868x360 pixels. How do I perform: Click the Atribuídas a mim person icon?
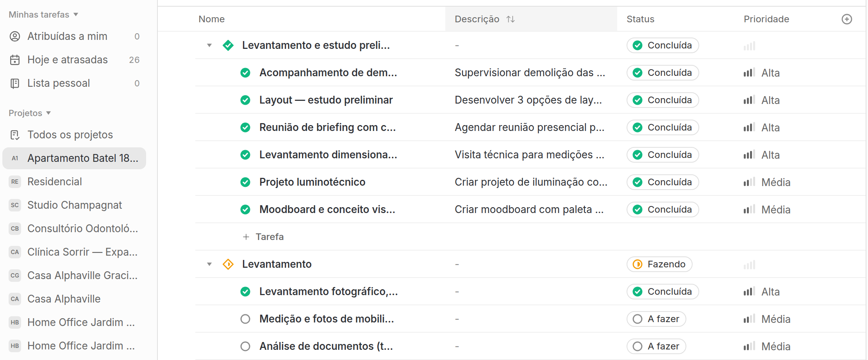(15, 36)
